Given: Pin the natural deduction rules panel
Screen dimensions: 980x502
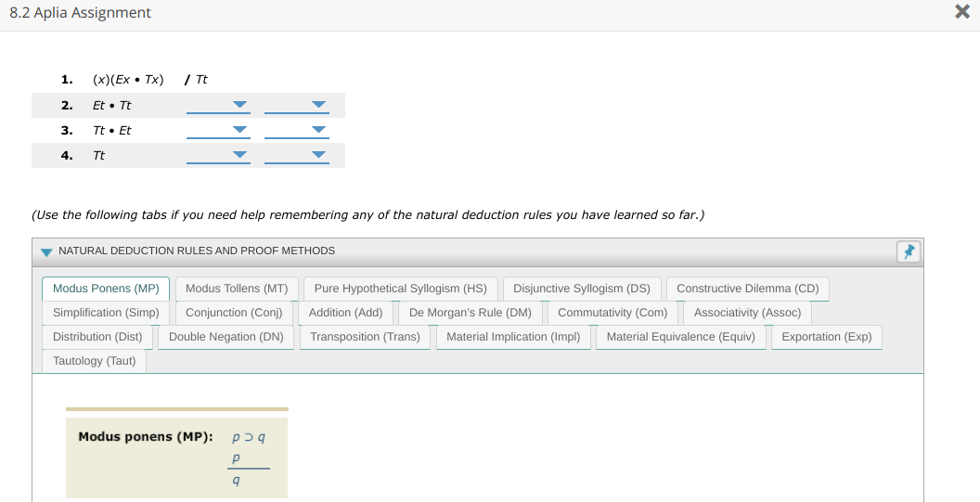Looking at the screenshot, I should pyautogui.click(x=909, y=251).
